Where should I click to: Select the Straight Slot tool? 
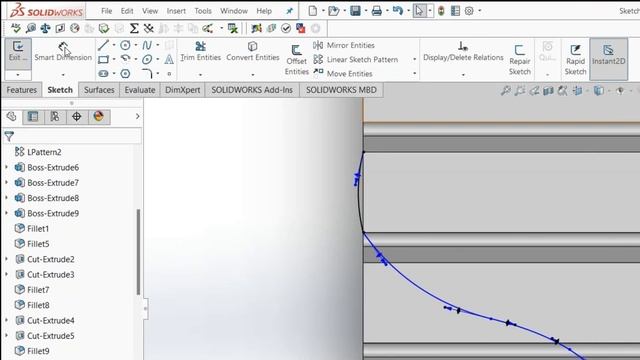tap(103, 73)
